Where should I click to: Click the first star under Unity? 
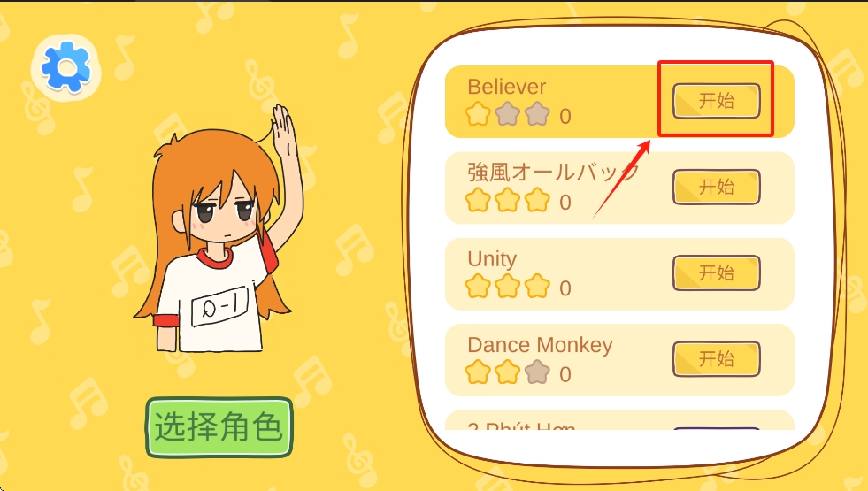click(x=478, y=287)
